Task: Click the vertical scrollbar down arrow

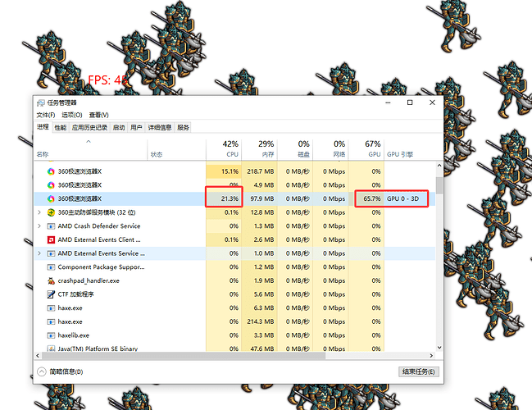Action: pyautogui.click(x=439, y=348)
